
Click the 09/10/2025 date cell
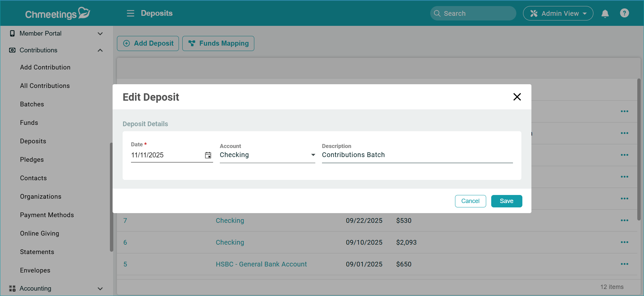pos(364,242)
